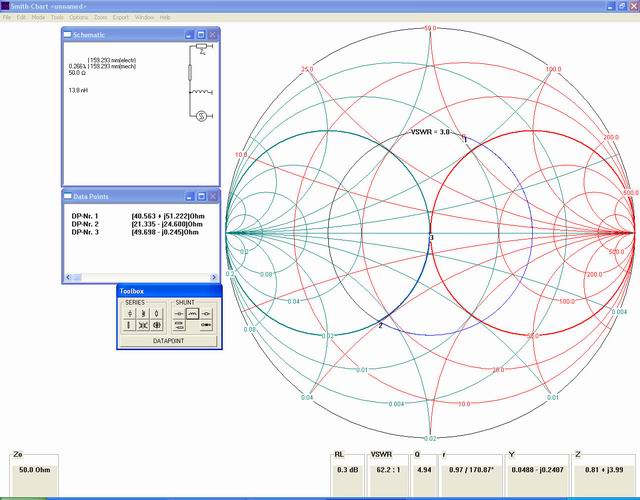The width and height of the screenshot is (640, 500).
Task: Select the series parallel-RLC tool in Toolbox
Action: (x=156, y=325)
